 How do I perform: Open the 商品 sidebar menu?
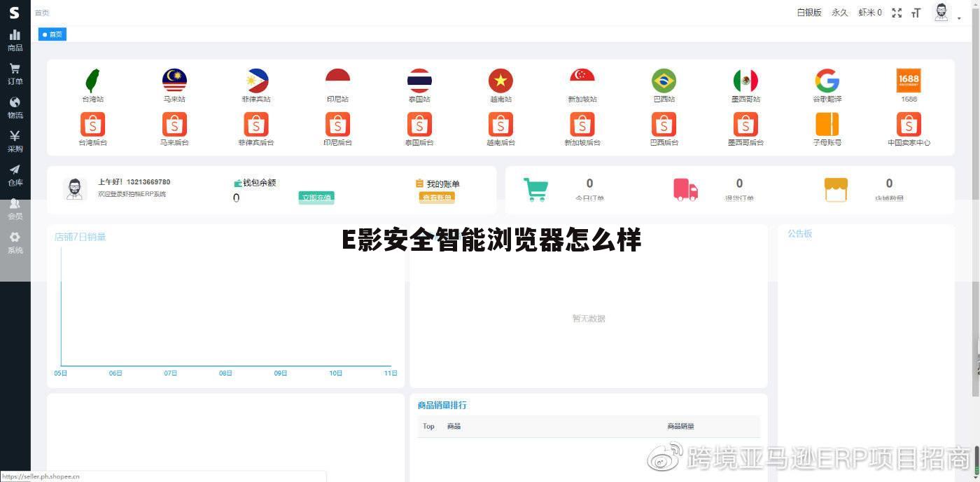click(x=15, y=41)
